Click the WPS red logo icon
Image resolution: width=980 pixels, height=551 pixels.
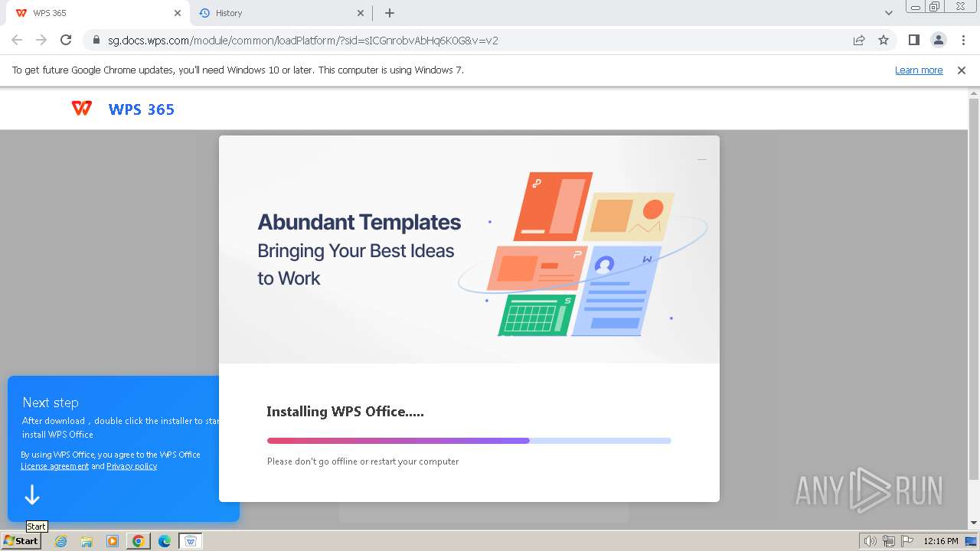click(81, 109)
